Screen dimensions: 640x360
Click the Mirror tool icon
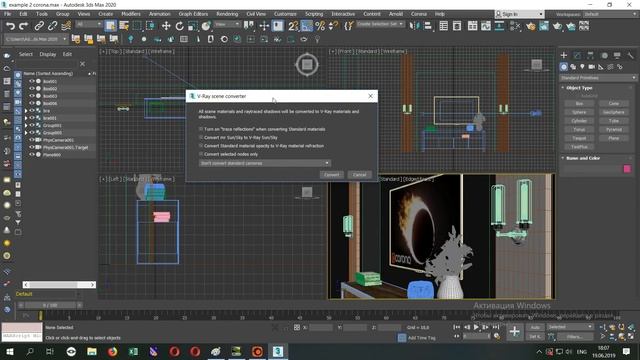(414, 26)
